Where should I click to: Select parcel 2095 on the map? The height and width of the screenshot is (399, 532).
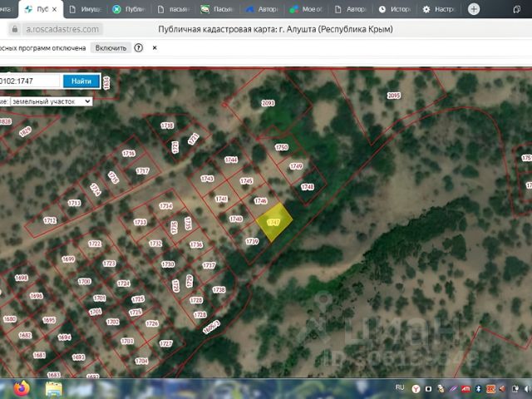[393, 96]
